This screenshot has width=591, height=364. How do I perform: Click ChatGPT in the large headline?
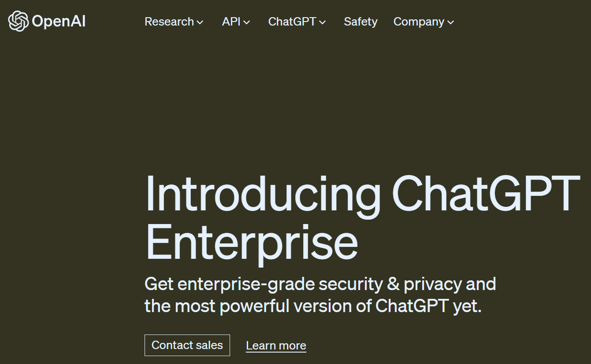[486, 195]
